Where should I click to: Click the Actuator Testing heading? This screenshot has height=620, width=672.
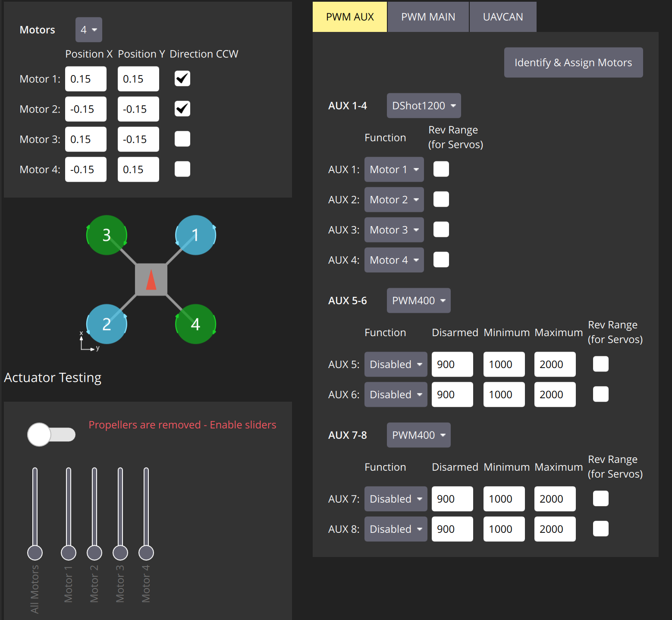[53, 378]
